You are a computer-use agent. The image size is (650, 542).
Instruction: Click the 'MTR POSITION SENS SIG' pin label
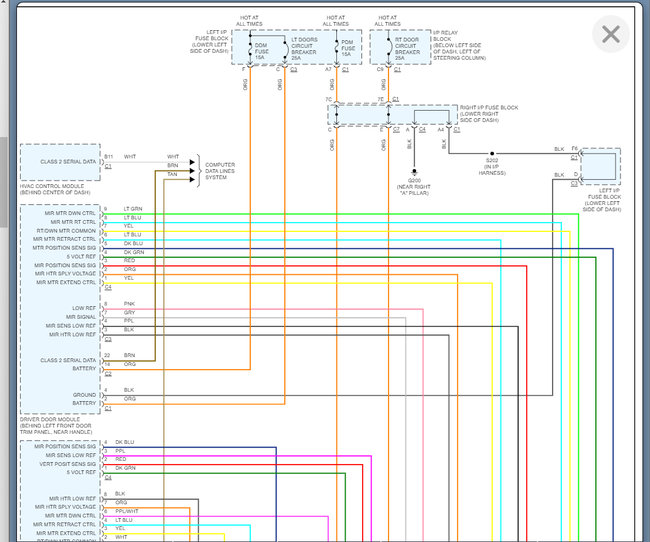[x=64, y=248]
